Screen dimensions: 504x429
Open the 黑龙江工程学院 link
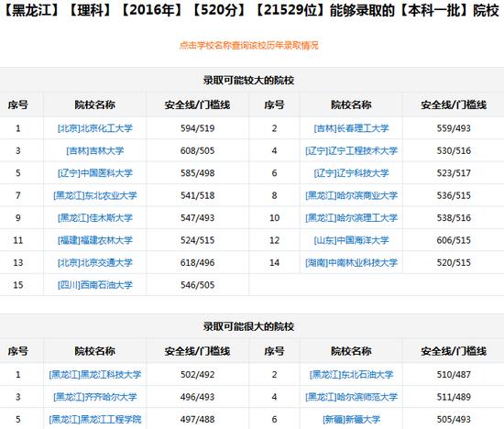click(94, 419)
